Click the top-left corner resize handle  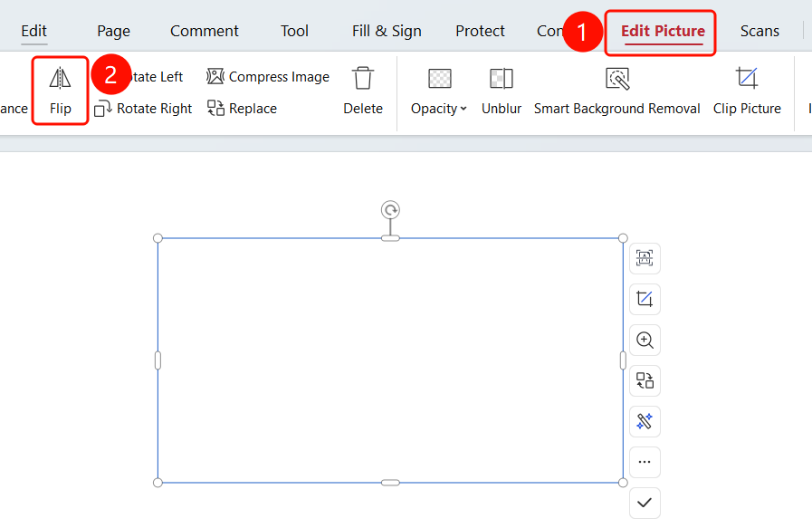point(158,238)
